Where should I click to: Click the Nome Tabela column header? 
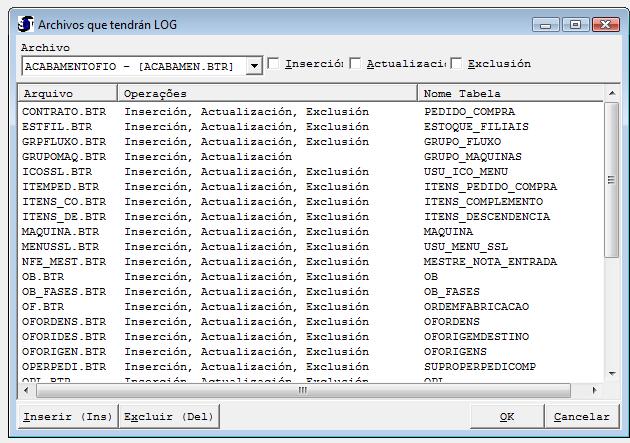click(x=510, y=93)
